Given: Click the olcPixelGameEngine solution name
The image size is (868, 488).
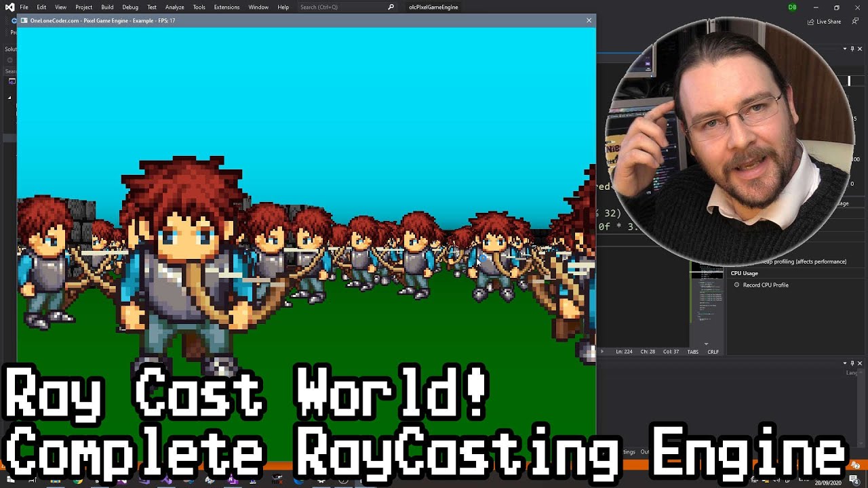Looking at the screenshot, I should click(x=433, y=7).
